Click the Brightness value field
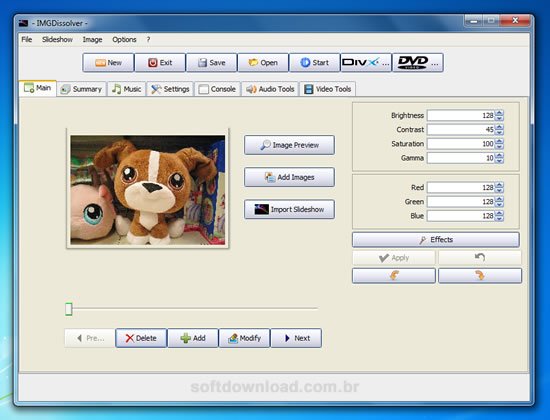Screen dimensions: 550x420 (461, 115)
